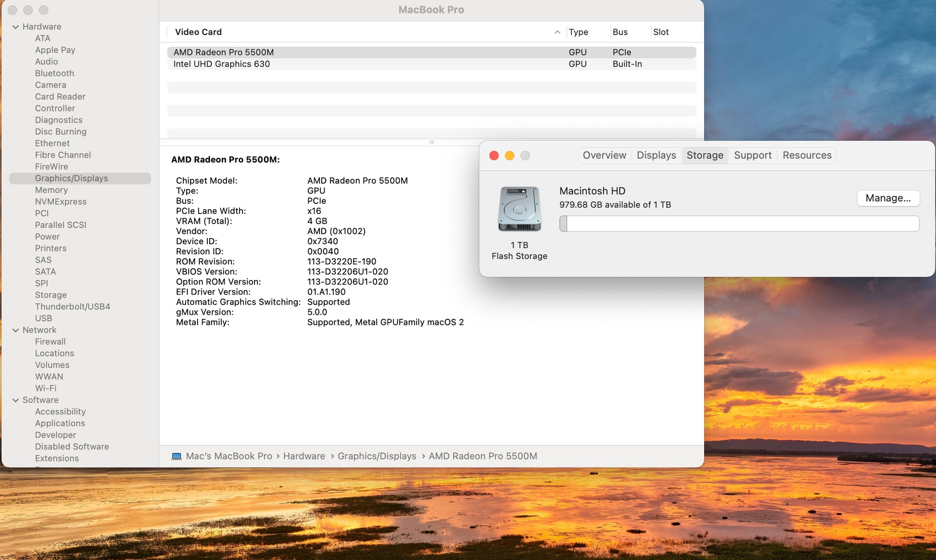Click the Type column header

[578, 32]
